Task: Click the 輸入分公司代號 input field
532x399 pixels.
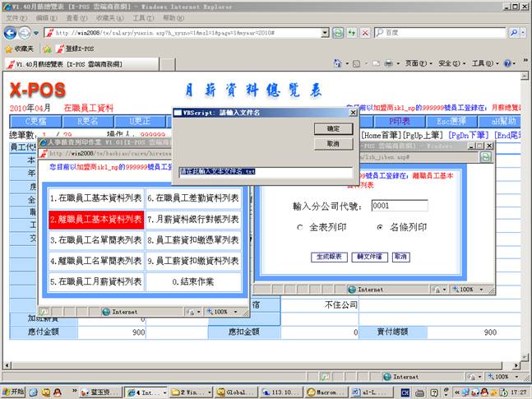Action: (x=399, y=206)
